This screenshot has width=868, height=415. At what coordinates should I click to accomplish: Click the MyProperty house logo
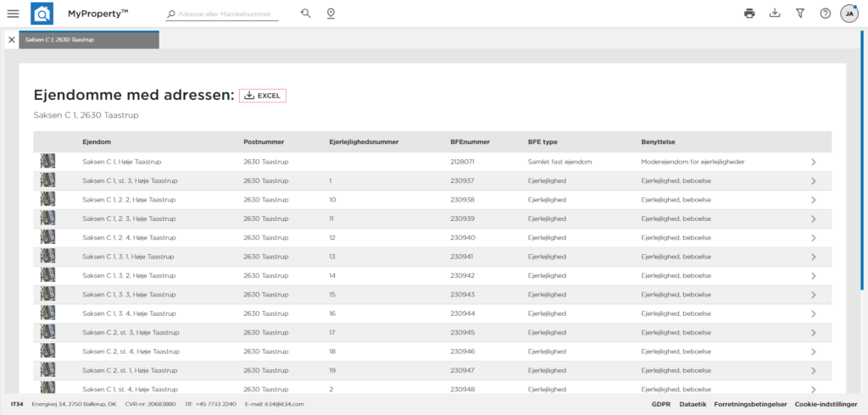pos(42,14)
